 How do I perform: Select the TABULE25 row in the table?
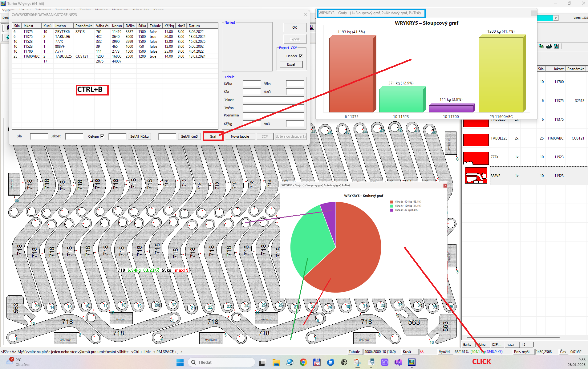click(x=63, y=56)
